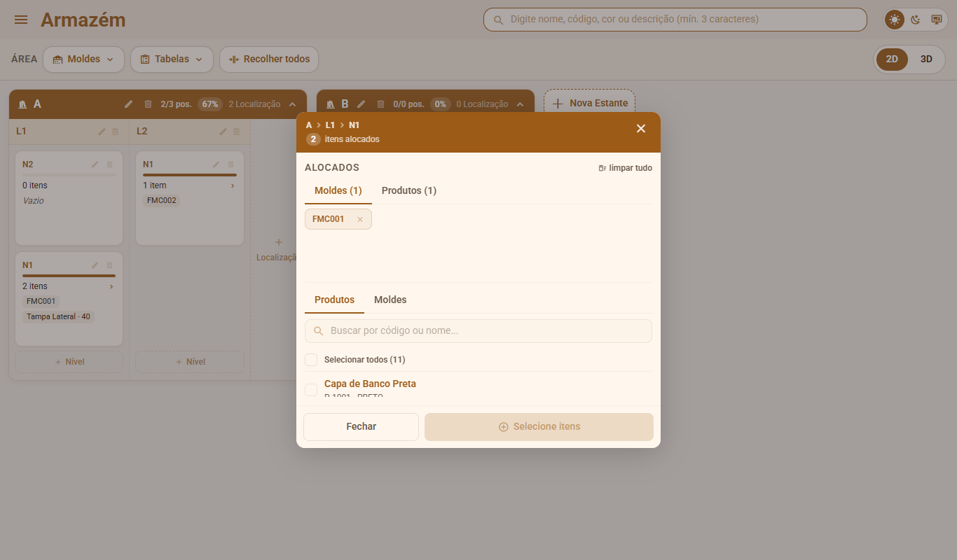This screenshot has width=957, height=560.
Task: Edit shelf B with pencil icon
Action: pyautogui.click(x=361, y=104)
